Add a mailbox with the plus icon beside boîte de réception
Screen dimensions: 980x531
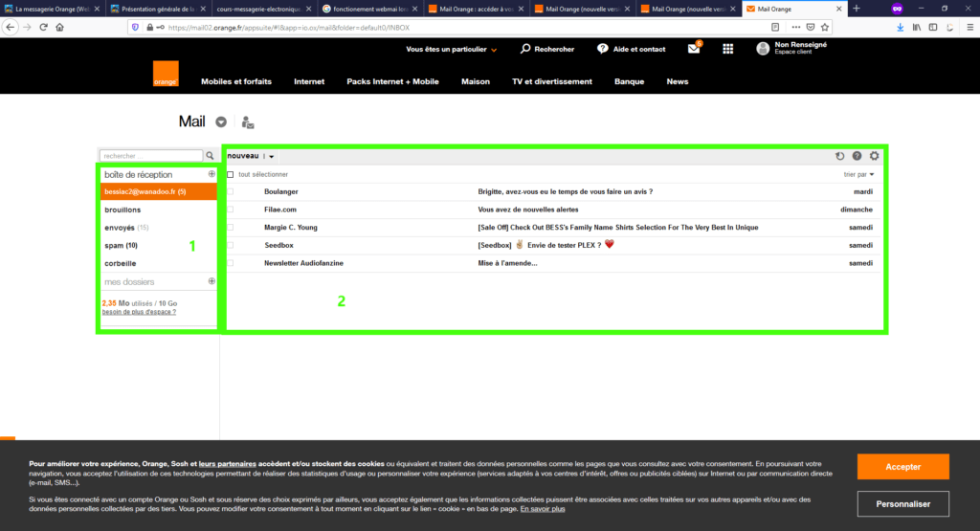(212, 174)
